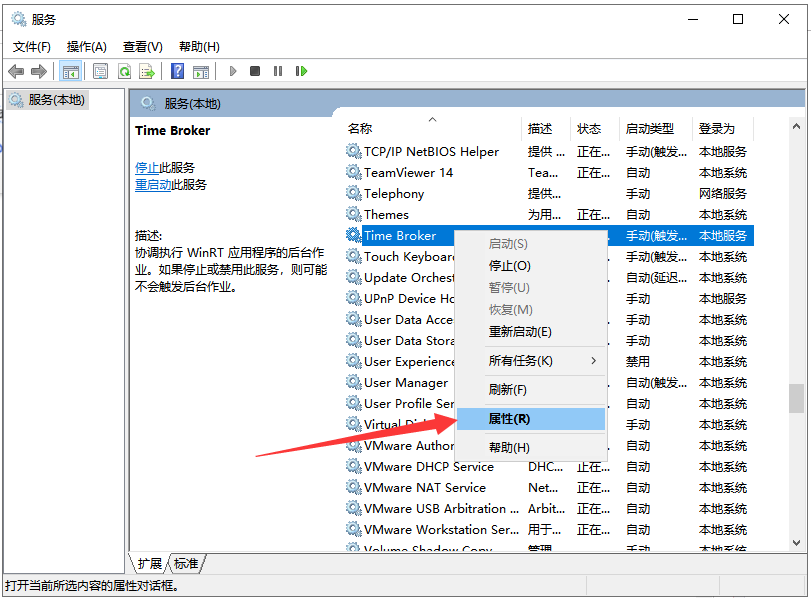Switch to the 标准 tab
811x598 pixels.
click(x=186, y=563)
